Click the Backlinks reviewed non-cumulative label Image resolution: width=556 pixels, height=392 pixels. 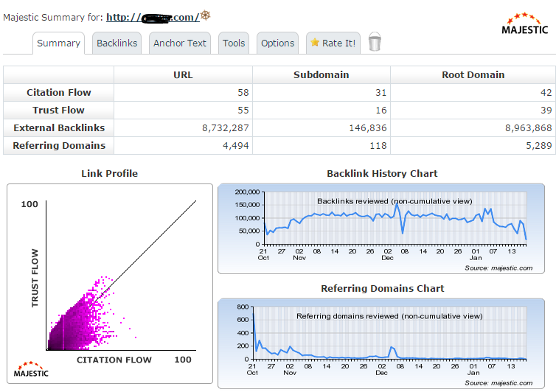[395, 201]
